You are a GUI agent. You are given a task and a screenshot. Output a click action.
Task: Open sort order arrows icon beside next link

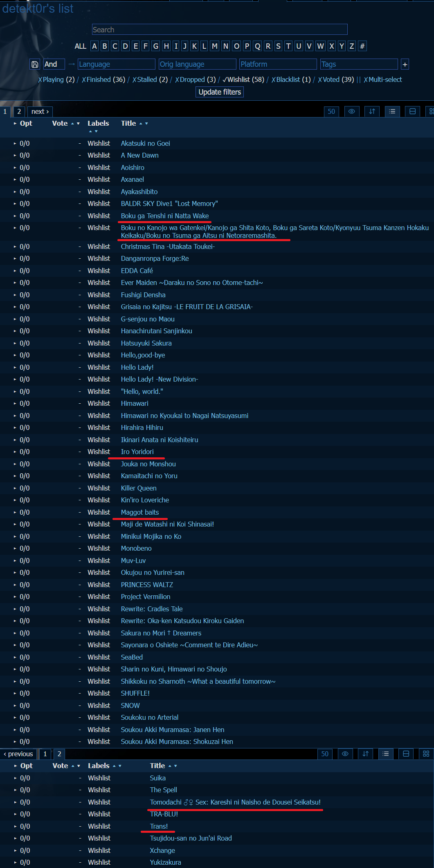tap(372, 111)
